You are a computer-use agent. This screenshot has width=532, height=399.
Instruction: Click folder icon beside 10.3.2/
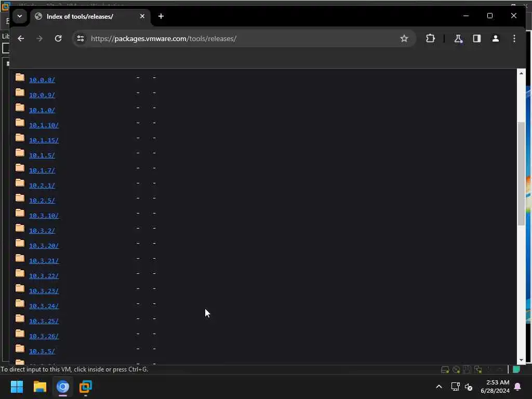point(20,228)
